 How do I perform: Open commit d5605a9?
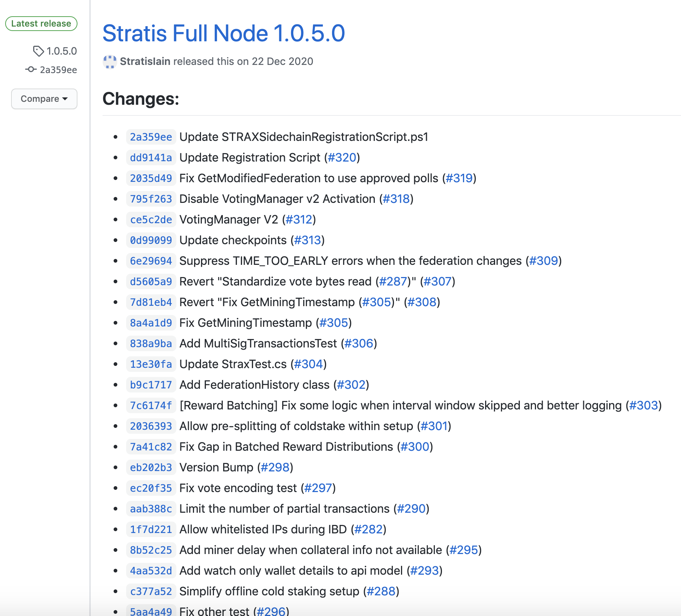coord(151,281)
